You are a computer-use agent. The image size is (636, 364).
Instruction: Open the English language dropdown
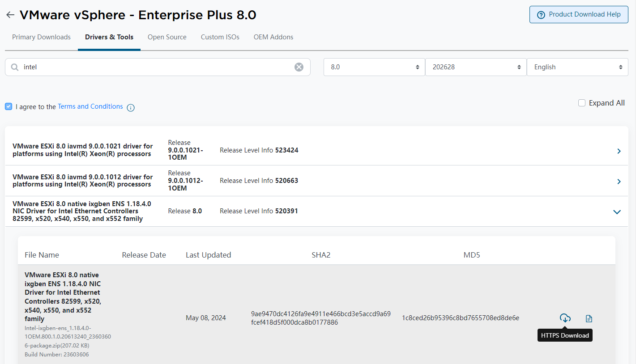pos(577,67)
